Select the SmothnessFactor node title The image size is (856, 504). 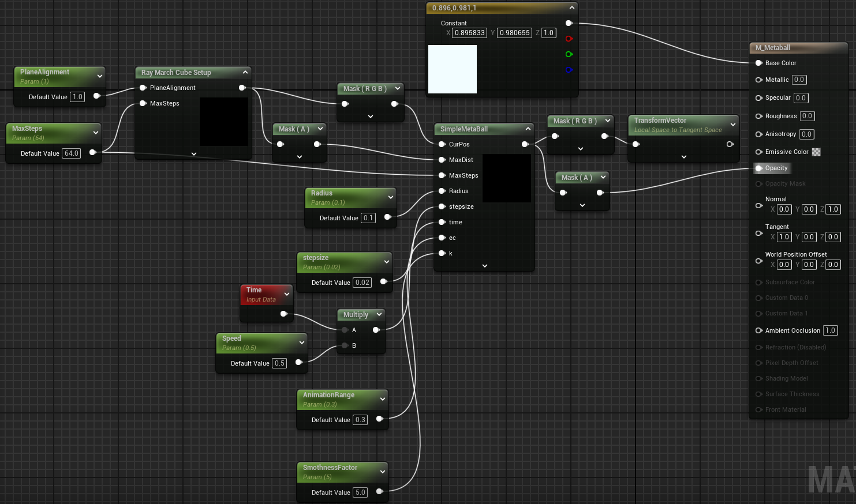pyautogui.click(x=330, y=468)
